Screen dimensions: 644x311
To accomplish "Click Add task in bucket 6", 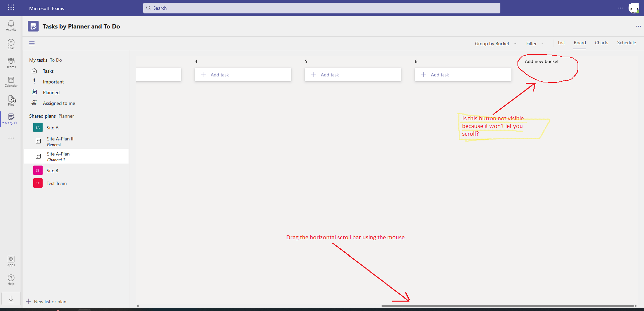I will [x=463, y=75].
